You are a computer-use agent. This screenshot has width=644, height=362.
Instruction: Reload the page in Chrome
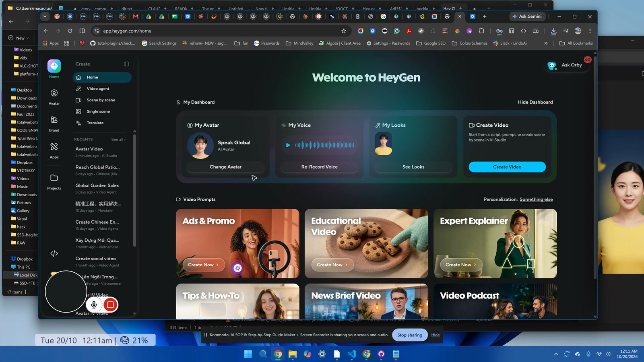70,31
